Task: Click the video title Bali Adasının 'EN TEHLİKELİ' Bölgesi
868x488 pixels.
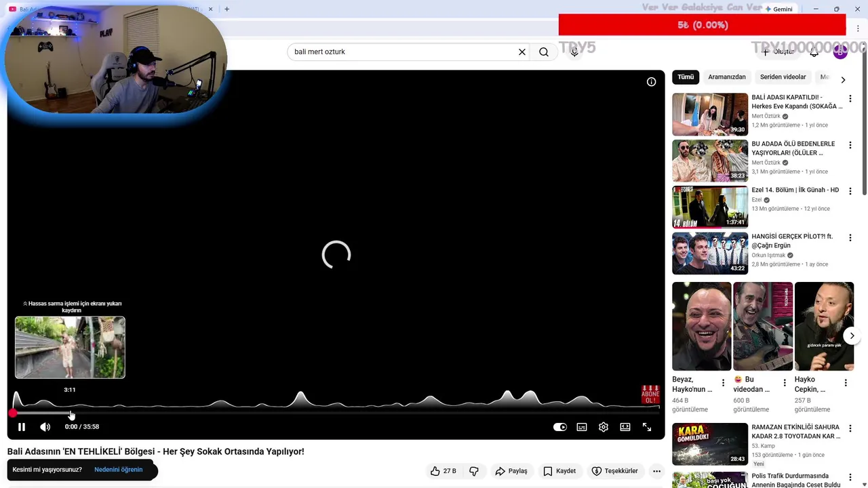Action: click(156, 451)
